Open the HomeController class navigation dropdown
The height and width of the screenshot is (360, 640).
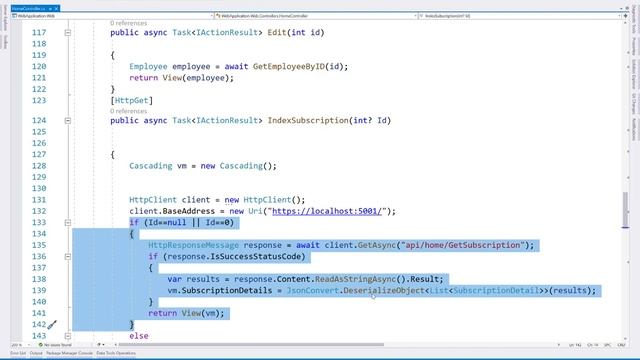tap(316, 16)
